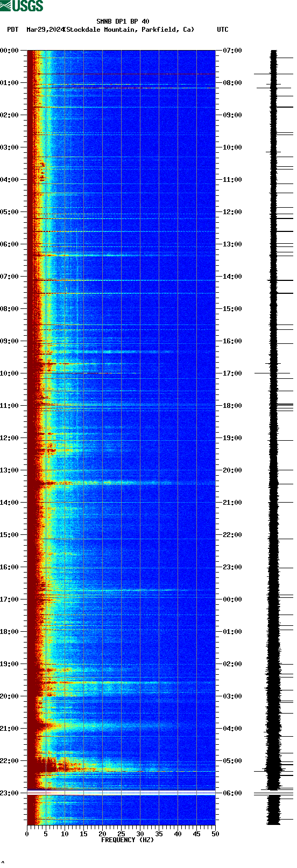Click the 07:00 UTC label on right axis
The image size is (297, 868).
pos(232,51)
